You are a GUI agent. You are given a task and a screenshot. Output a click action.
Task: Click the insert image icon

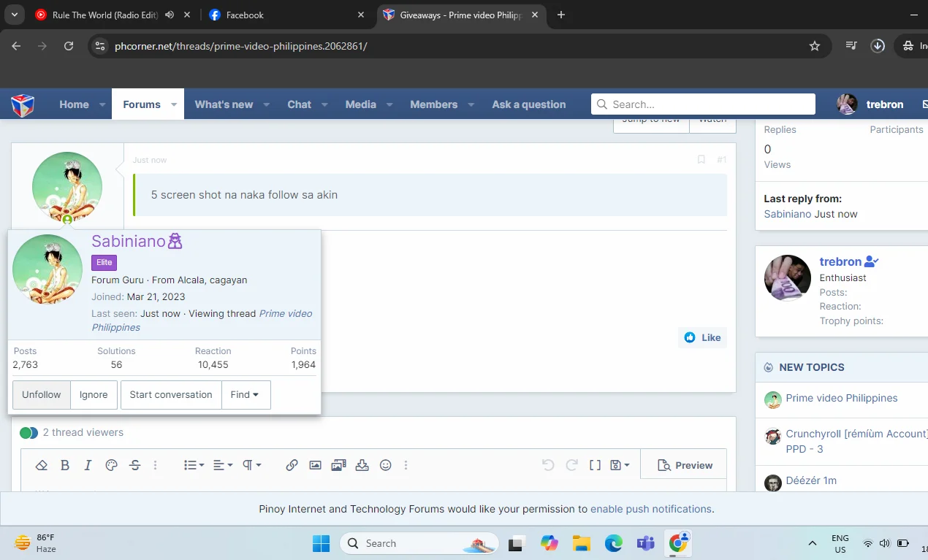coord(315,465)
